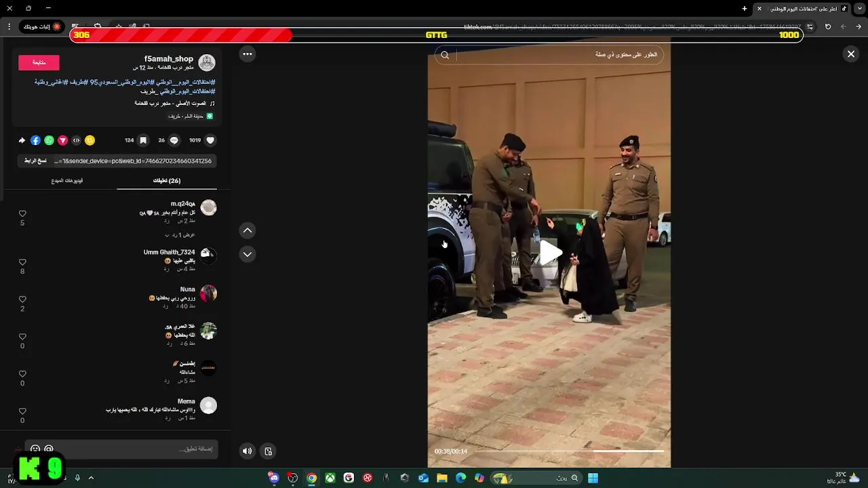Click the browser profile verification chip
This screenshot has width=868, height=488.
point(42,26)
